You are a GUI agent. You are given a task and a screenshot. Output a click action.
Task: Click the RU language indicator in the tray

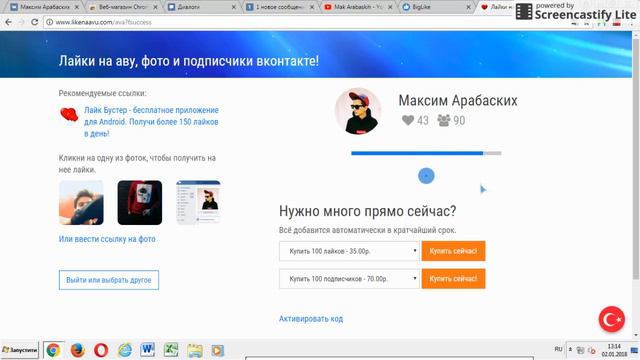click(558, 349)
